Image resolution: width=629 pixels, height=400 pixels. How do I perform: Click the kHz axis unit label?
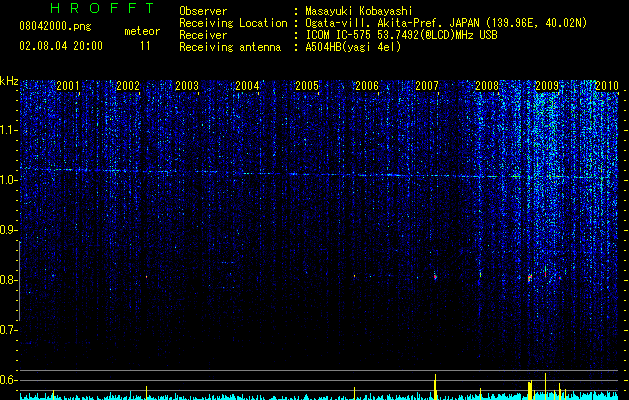9,81
